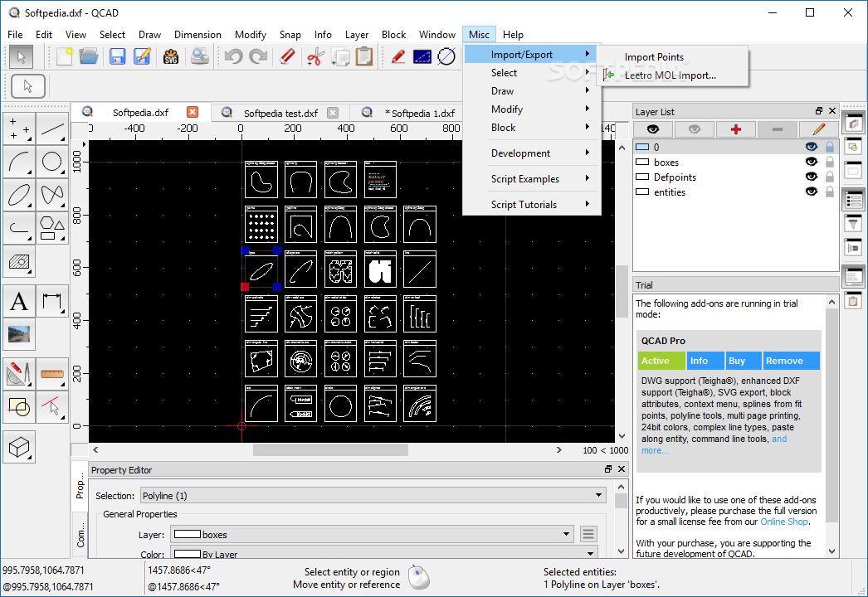The width and height of the screenshot is (868, 597).
Task: Select the Text tool letter A
Action: click(19, 302)
